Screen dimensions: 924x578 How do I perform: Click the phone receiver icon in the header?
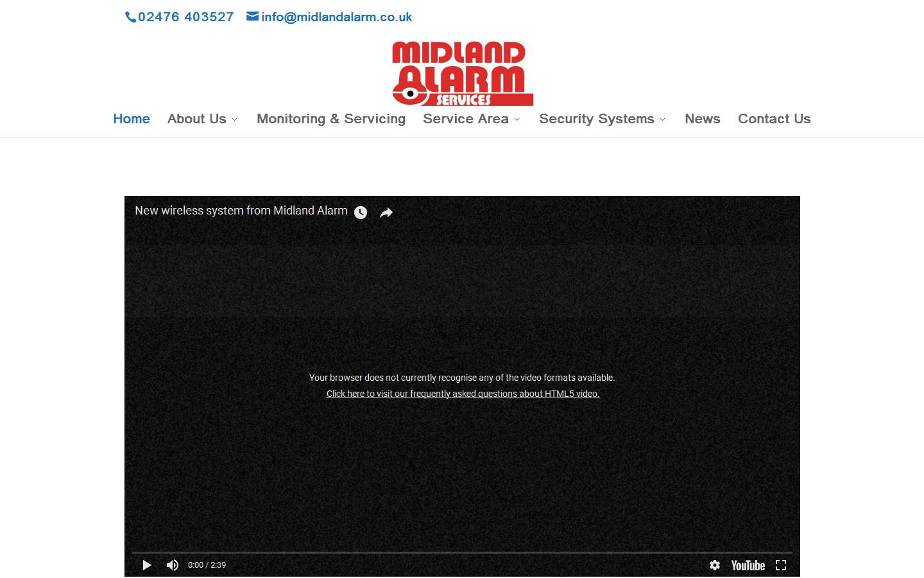click(130, 17)
